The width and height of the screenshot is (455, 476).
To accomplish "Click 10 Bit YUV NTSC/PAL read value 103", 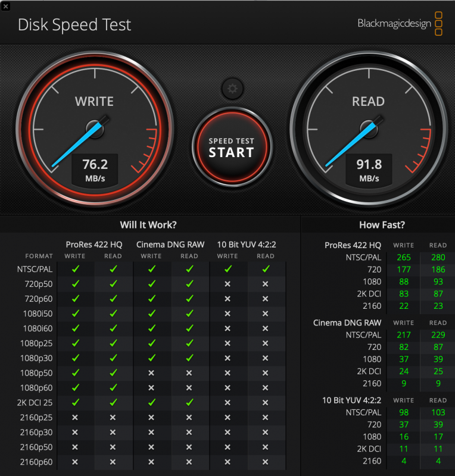I will (x=438, y=412).
